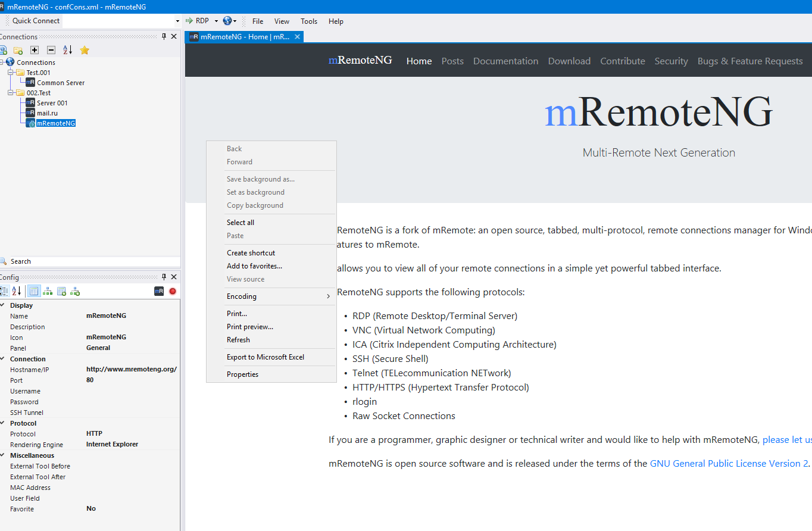The width and height of the screenshot is (812, 531).
Task: Click the search magnifier icon
Action: tap(3, 261)
